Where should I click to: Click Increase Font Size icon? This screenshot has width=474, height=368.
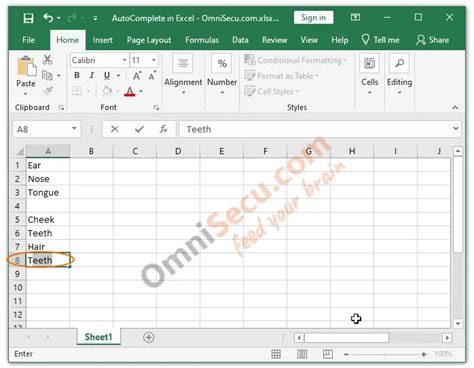click(137, 76)
